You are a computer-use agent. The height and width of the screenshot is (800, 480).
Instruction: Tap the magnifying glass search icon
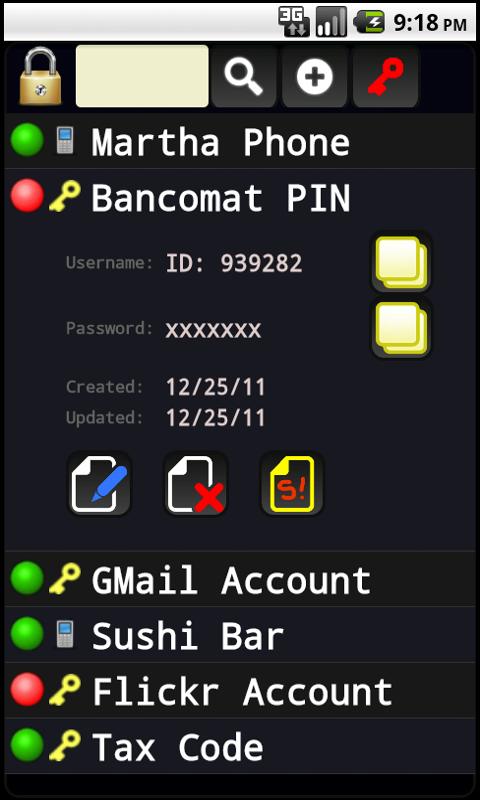[x=244, y=76]
